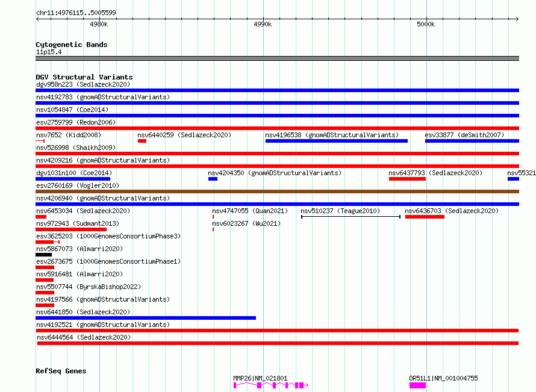Click the chr11:4976115..5005599 coordinates text
Image resolution: width=536 pixels, height=392 pixels.
[76, 13]
